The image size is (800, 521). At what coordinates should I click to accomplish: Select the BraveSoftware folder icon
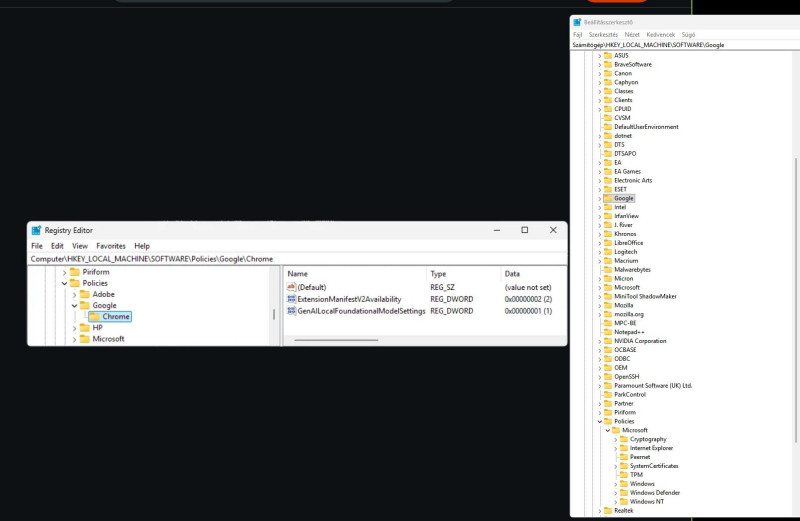point(608,64)
